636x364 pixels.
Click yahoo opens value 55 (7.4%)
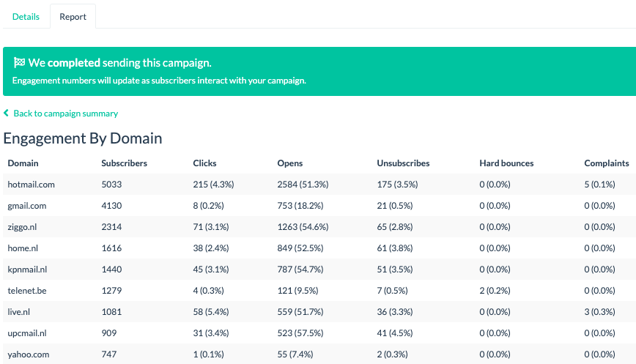point(295,354)
